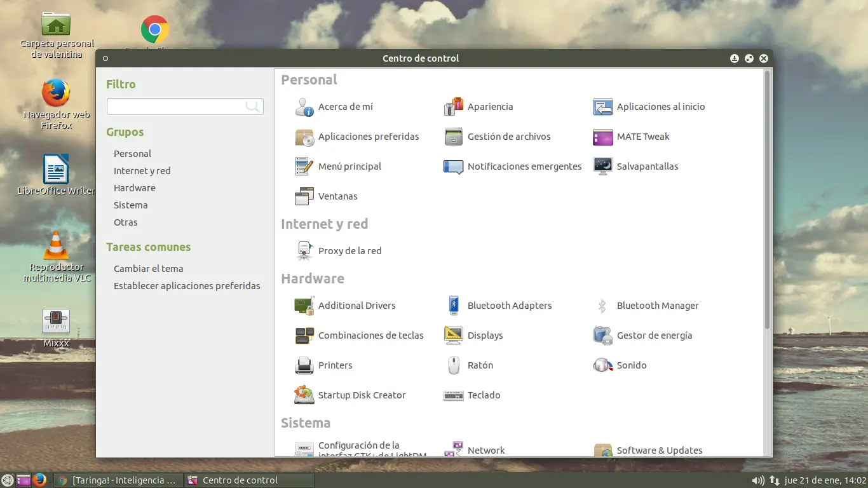Switch to Centro de control taskbar entry
The height and width of the screenshot is (488, 868).
point(249,480)
